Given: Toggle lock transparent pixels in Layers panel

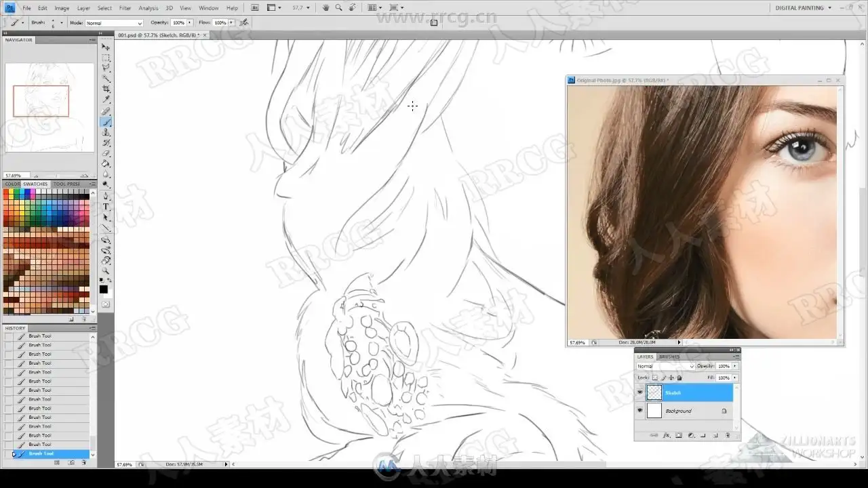Looking at the screenshot, I should point(655,378).
